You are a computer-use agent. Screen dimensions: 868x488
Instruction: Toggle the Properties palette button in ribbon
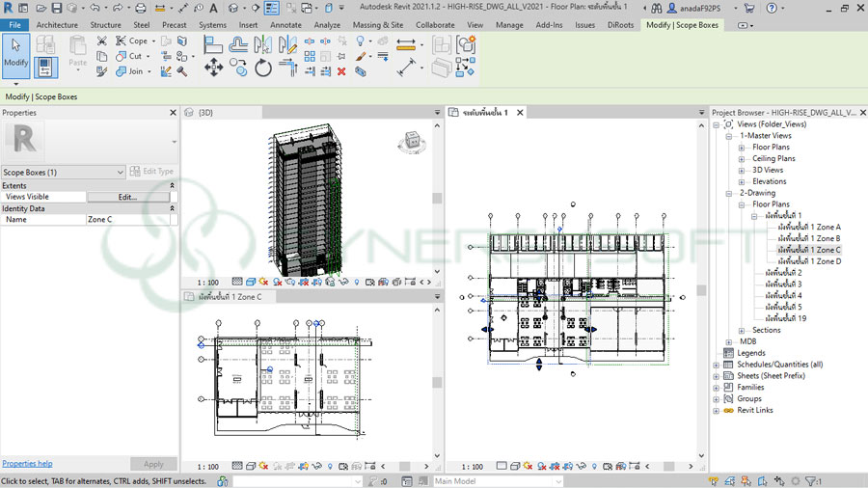(45, 68)
